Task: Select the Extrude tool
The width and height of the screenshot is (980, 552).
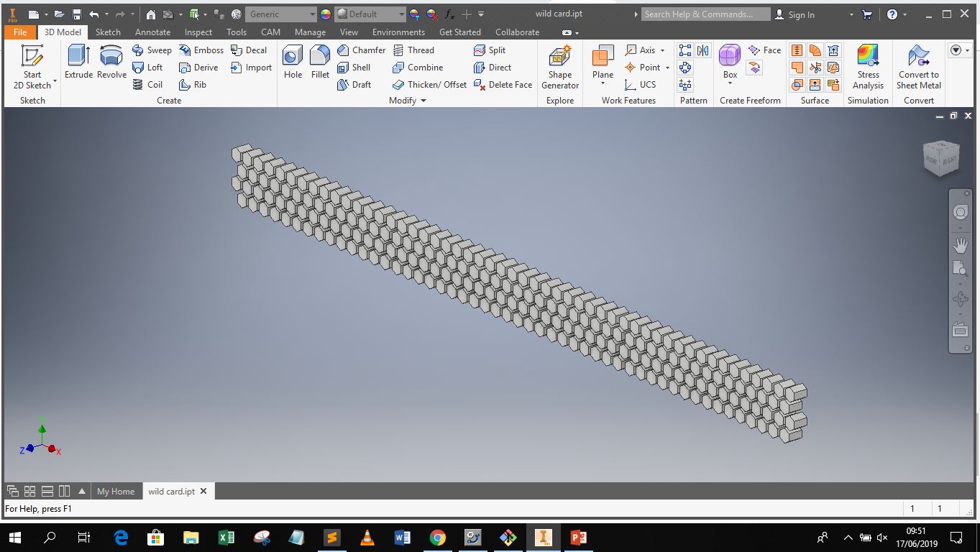Action: 78,63
